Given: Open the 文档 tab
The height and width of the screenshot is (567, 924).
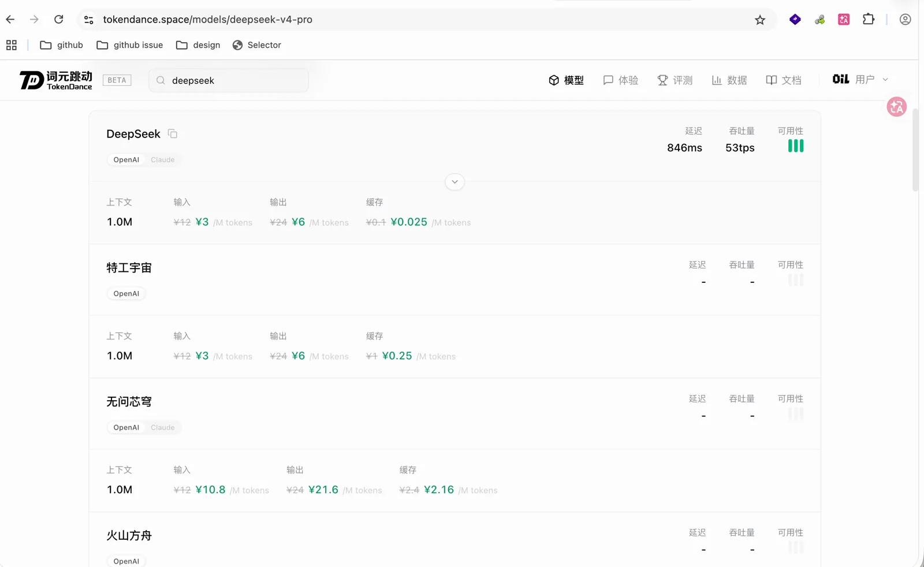Looking at the screenshot, I should pyautogui.click(x=783, y=80).
